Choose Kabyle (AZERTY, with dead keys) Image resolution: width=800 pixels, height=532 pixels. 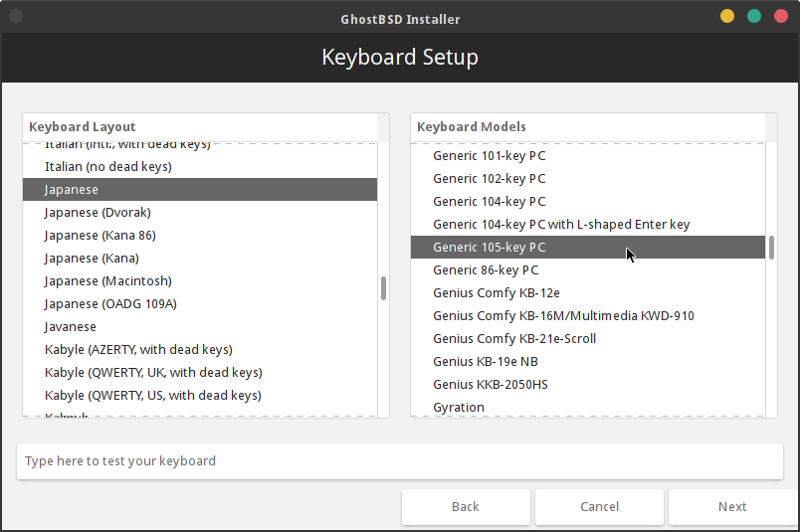(138, 350)
